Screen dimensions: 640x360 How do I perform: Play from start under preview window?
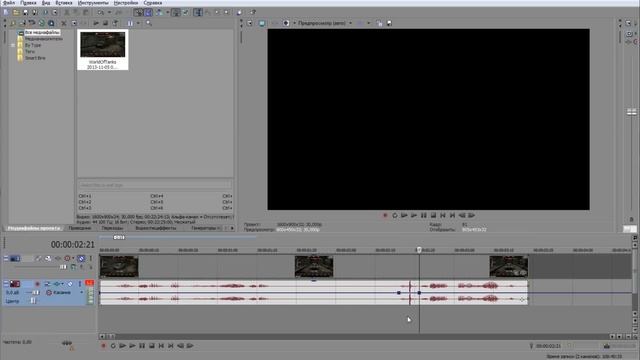[x=404, y=216]
